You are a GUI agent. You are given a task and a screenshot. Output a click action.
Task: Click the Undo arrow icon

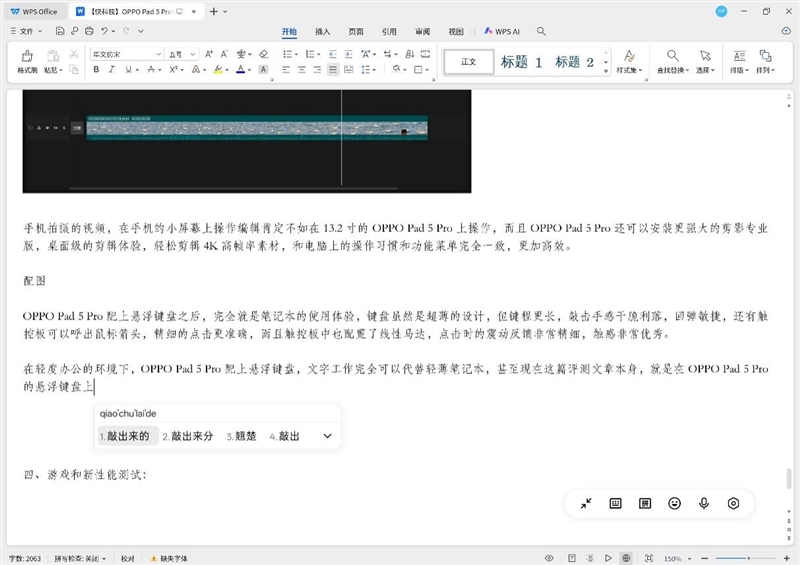(105, 31)
